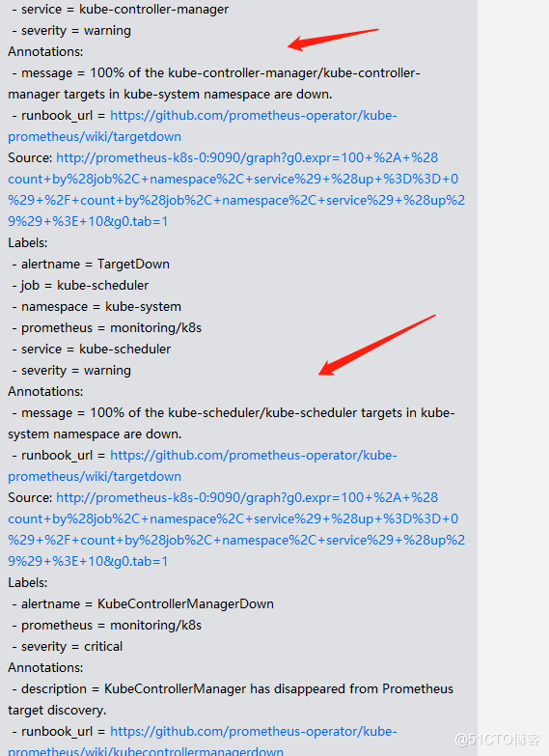Click description 'KubeControllerManager has disappeared' text
The width and height of the screenshot is (549, 756).
tap(231, 699)
